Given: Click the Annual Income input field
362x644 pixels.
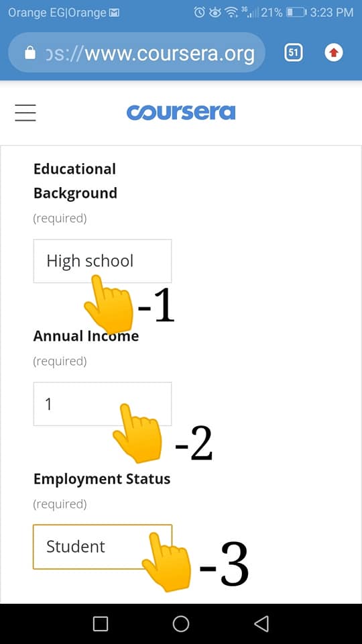Looking at the screenshot, I should coord(102,404).
